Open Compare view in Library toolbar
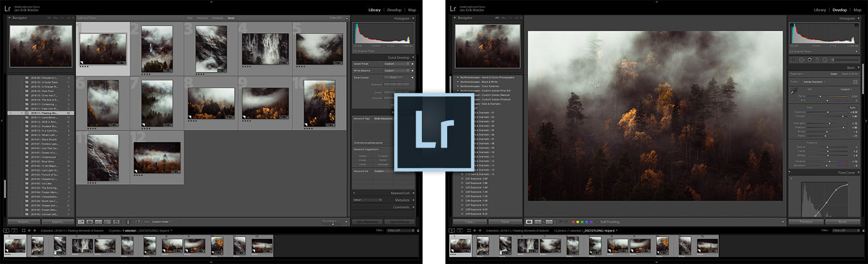The image size is (868, 264). (98, 222)
